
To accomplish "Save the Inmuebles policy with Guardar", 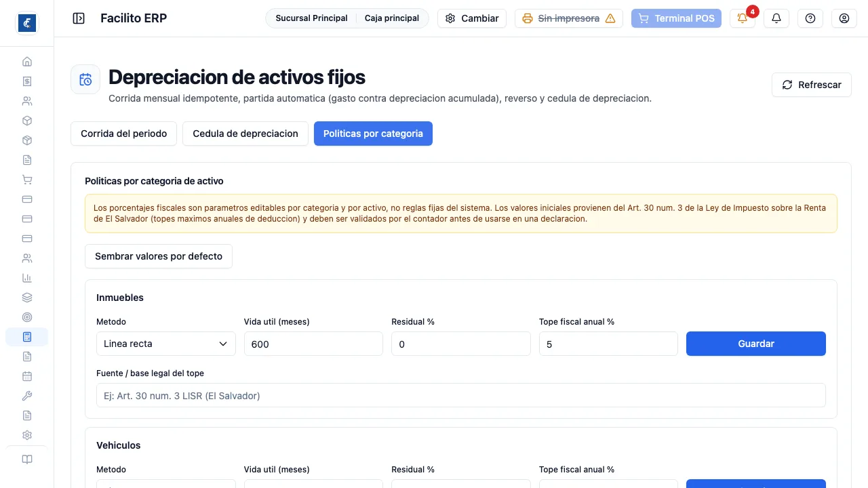I will point(756,344).
